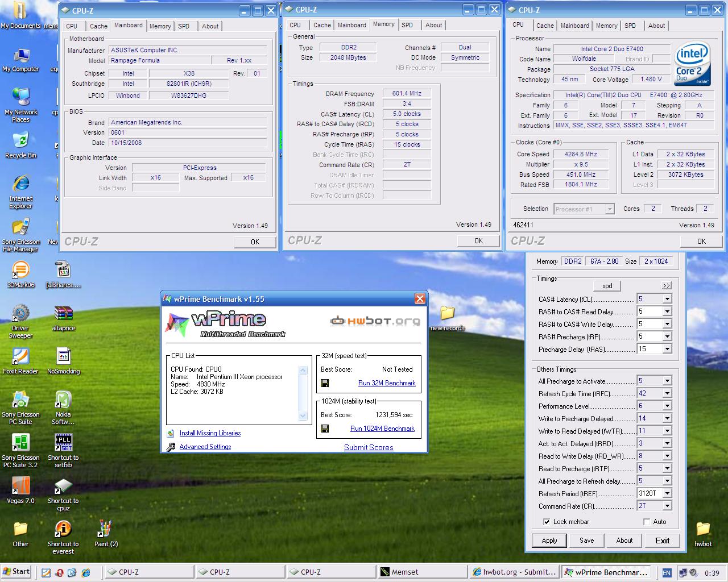The height and width of the screenshot is (582, 728).
Task: Open altaprice archive icon
Action: [63, 318]
